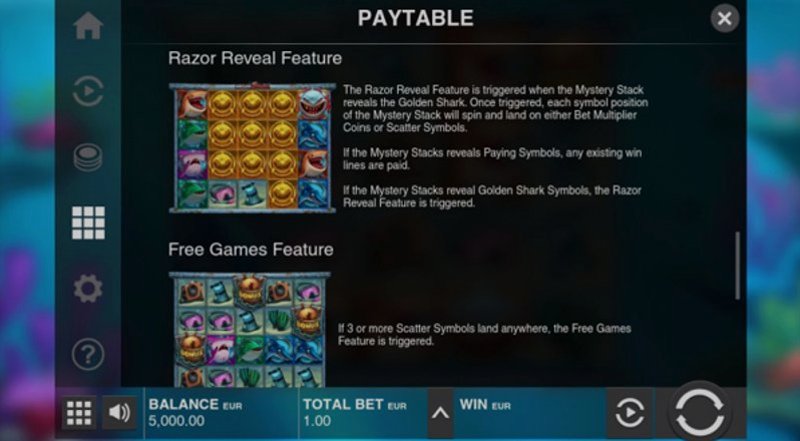Click the Balance EUR display
Image resolution: width=800 pixels, height=441 pixels.
point(221,412)
